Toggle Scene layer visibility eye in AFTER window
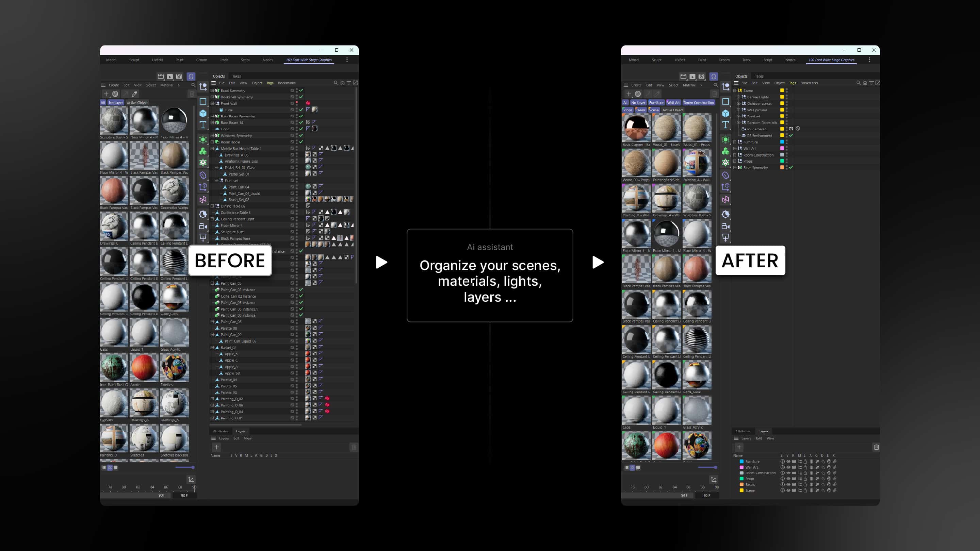Viewport: 980px width, 551px height. 788,490
